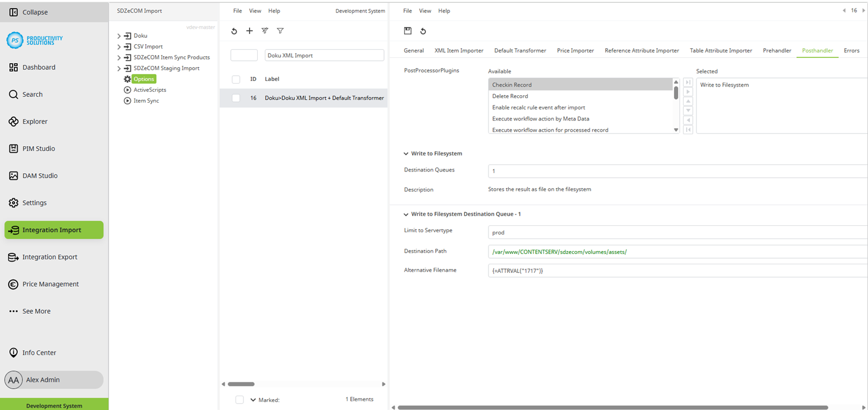The width and height of the screenshot is (868, 410).
Task: Move all plugins to Selected with the double-arrow icon
Action: 688,82
